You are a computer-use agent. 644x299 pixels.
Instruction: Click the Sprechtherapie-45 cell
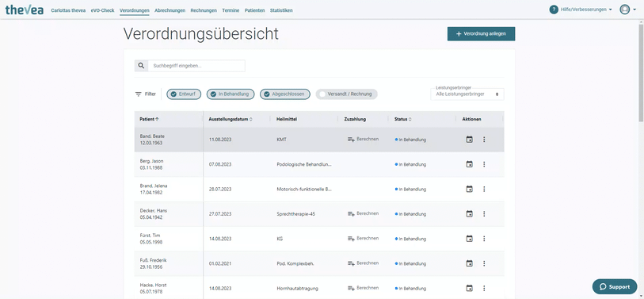pyautogui.click(x=296, y=214)
